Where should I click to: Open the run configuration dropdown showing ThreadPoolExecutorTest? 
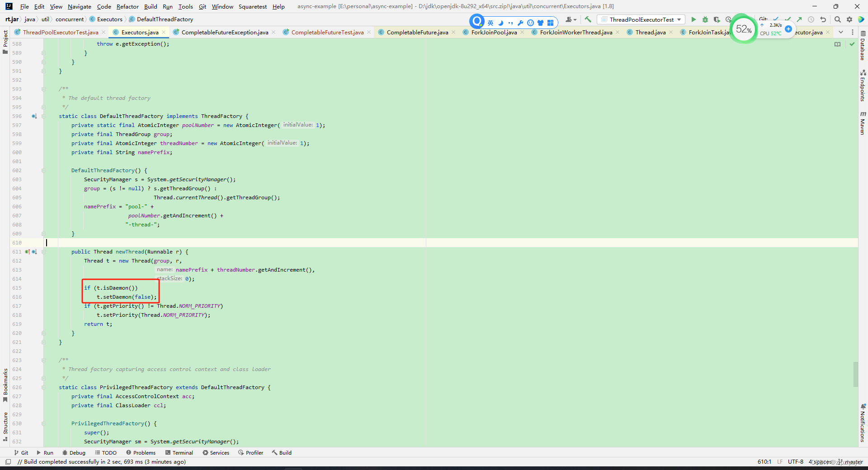tap(641, 19)
